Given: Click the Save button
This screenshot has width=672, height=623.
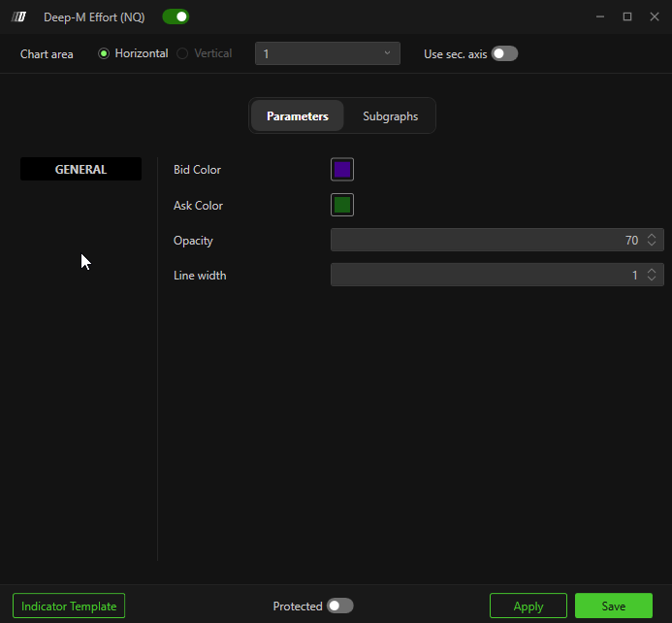Looking at the screenshot, I should tap(613, 606).
